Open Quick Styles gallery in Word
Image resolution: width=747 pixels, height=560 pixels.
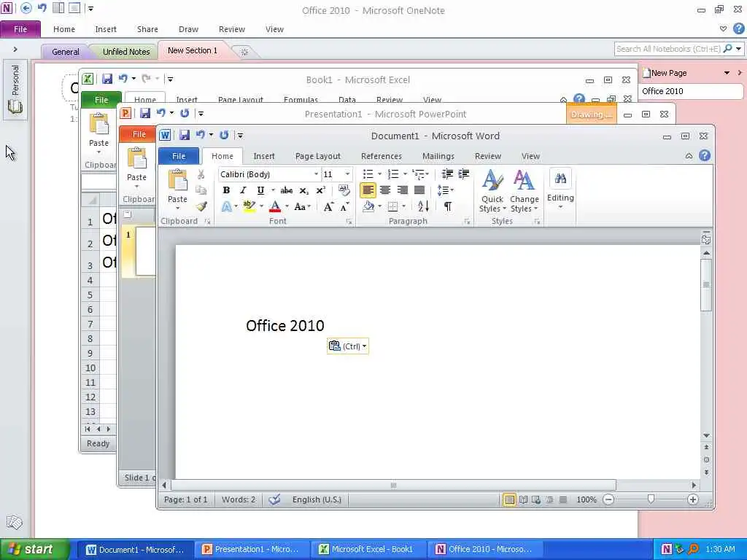pos(492,192)
